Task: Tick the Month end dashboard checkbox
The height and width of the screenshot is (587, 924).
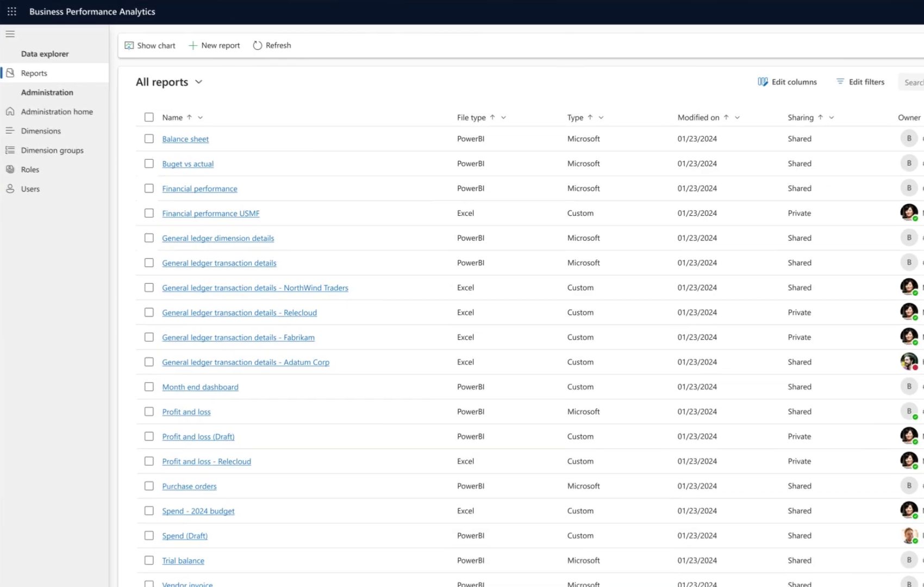Action: point(149,386)
